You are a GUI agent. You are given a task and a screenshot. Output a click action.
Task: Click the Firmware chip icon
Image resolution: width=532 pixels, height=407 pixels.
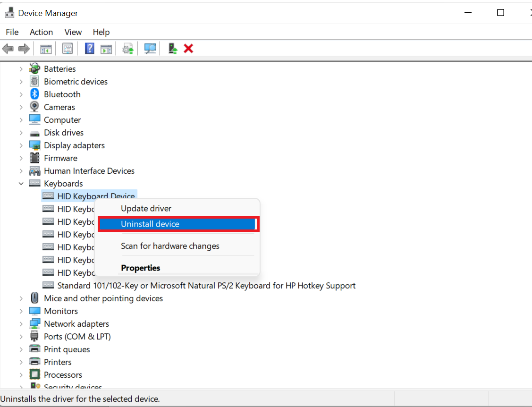point(34,158)
